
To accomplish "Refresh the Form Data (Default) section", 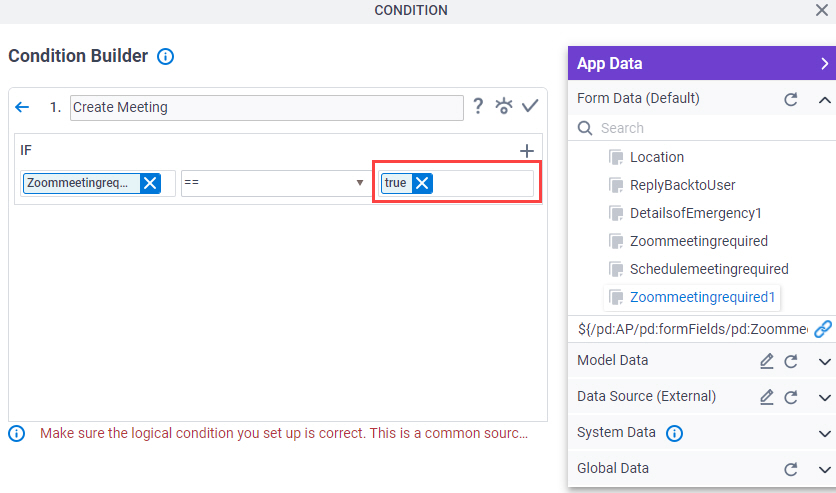I will point(791,99).
